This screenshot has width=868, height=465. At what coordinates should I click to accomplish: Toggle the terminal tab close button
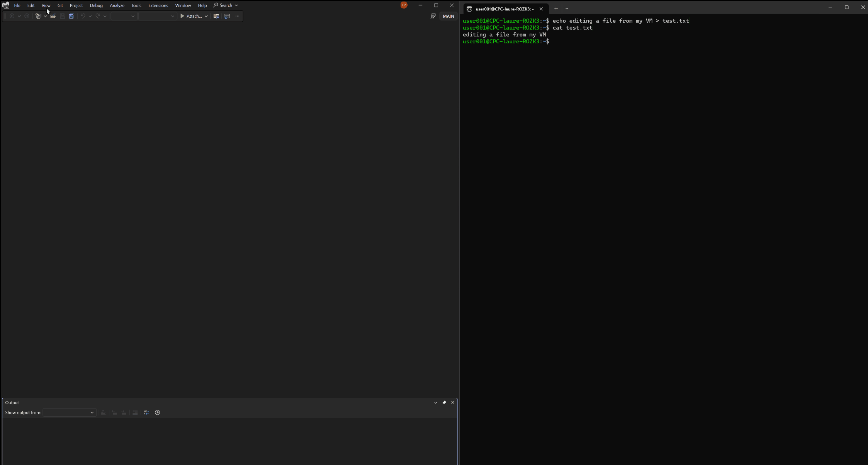(x=541, y=9)
